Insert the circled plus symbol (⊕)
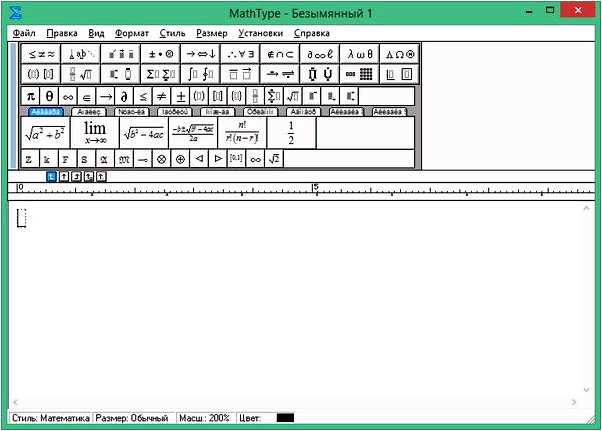602x431 pixels. [x=180, y=159]
